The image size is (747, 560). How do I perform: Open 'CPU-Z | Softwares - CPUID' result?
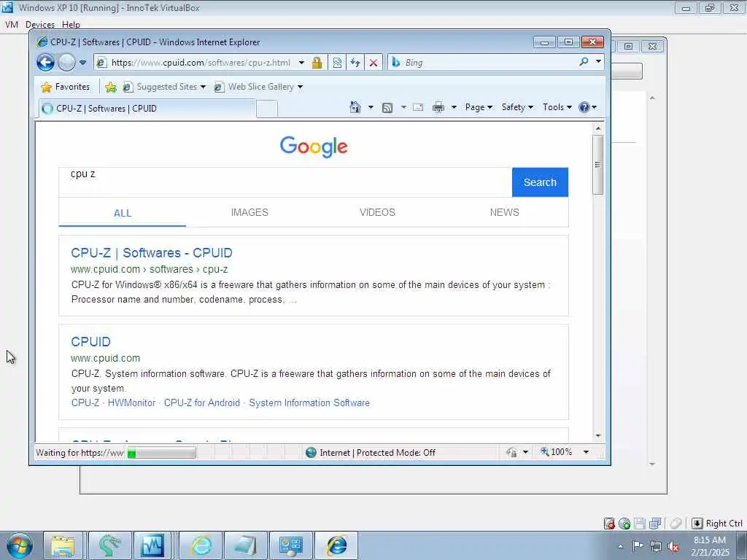[x=152, y=253]
